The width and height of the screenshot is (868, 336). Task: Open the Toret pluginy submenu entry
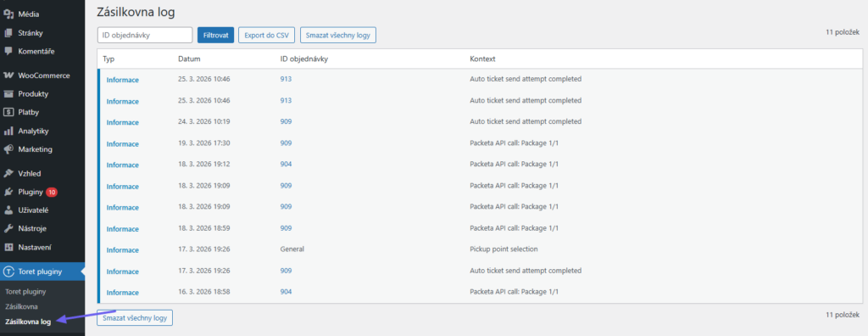pos(25,291)
